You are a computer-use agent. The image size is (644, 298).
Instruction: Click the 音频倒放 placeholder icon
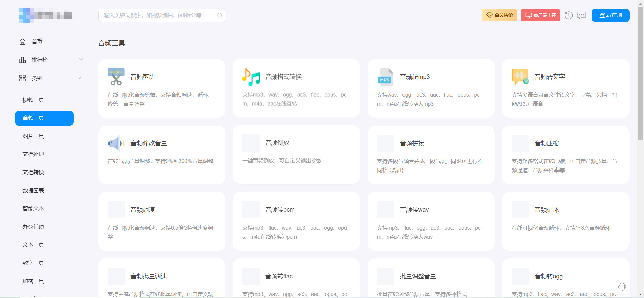251,143
